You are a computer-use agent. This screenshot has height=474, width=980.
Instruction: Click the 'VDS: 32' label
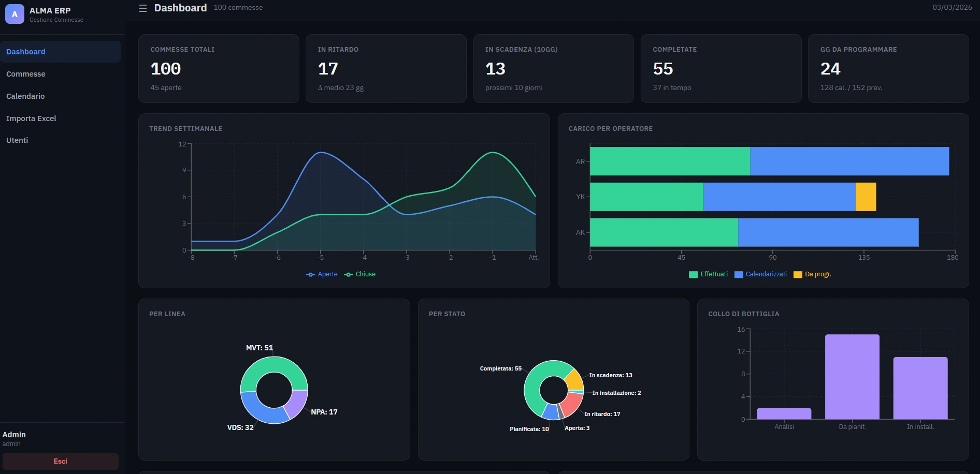(240, 427)
